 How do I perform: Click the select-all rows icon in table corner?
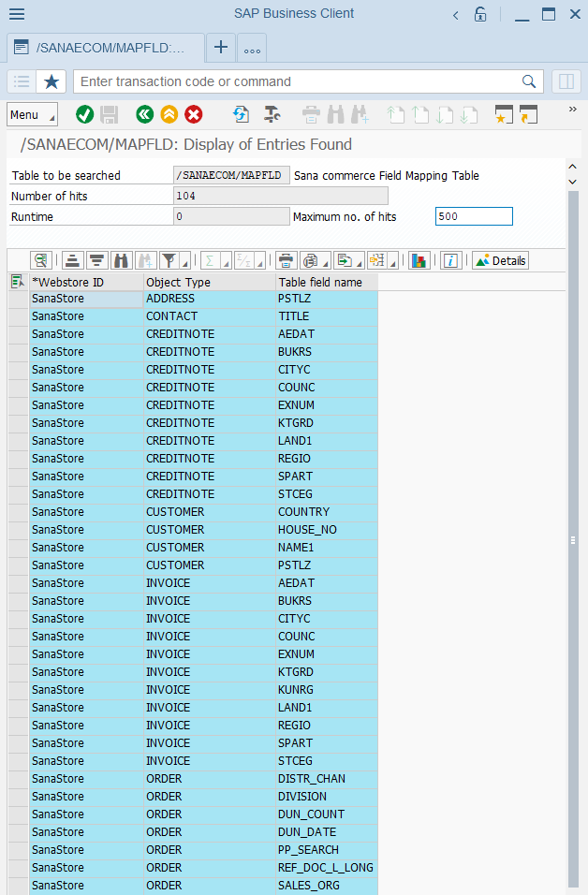(x=17, y=282)
